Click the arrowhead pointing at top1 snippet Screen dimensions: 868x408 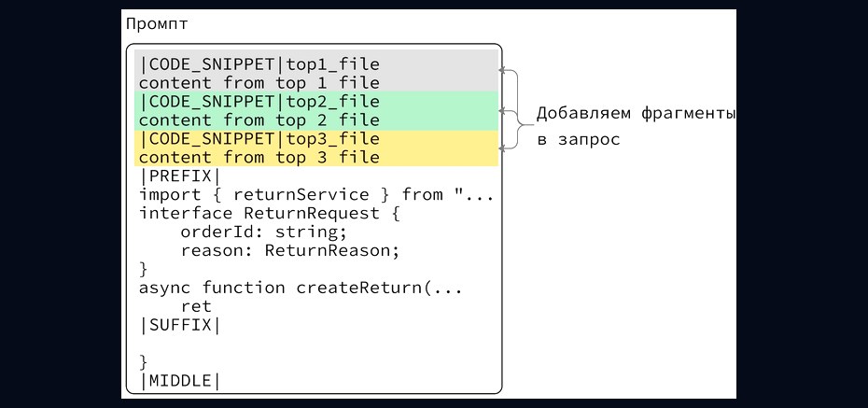[x=502, y=70]
